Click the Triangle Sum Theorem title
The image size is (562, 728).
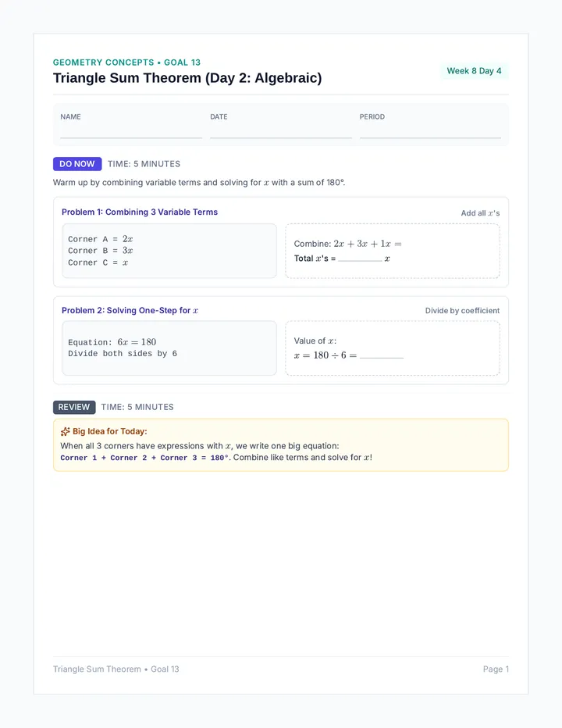click(x=187, y=78)
